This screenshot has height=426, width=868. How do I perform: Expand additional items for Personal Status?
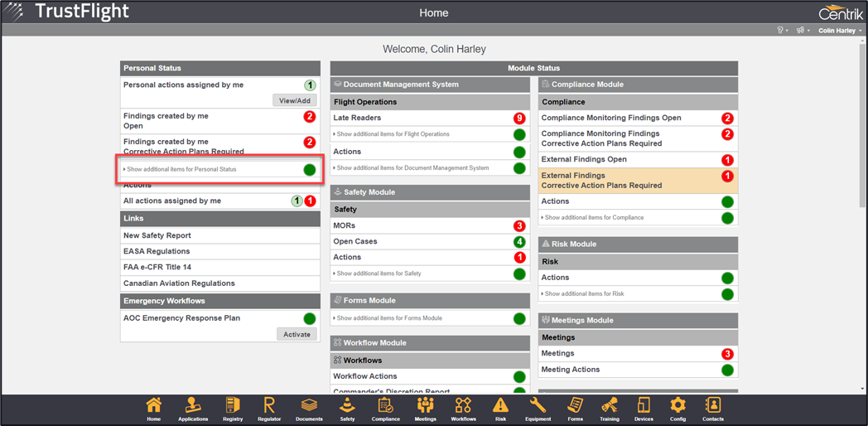click(x=181, y=169)
